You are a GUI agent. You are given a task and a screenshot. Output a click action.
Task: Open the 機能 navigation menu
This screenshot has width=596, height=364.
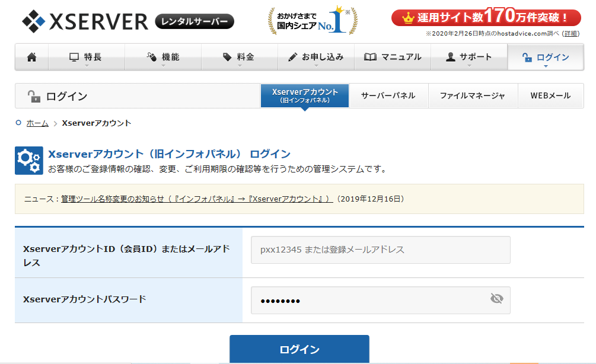coord(163,57)
